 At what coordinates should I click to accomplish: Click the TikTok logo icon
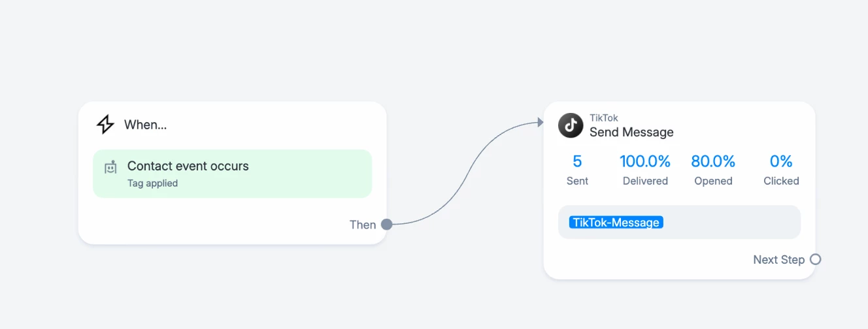[571, 125]
